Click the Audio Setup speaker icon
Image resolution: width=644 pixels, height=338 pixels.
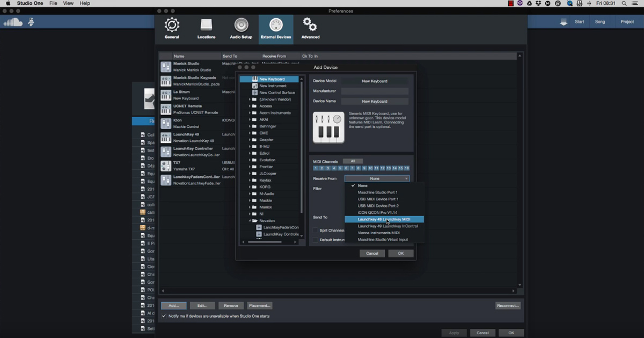[x=241, y=26]
